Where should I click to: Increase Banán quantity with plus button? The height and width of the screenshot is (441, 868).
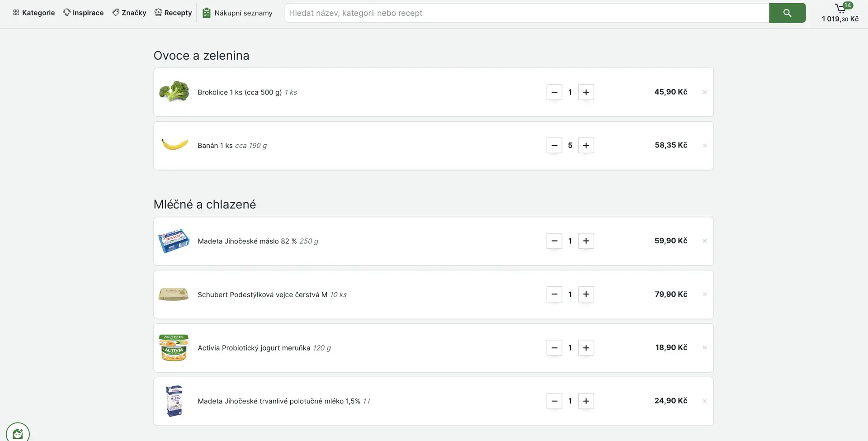(x=586, y=146)
